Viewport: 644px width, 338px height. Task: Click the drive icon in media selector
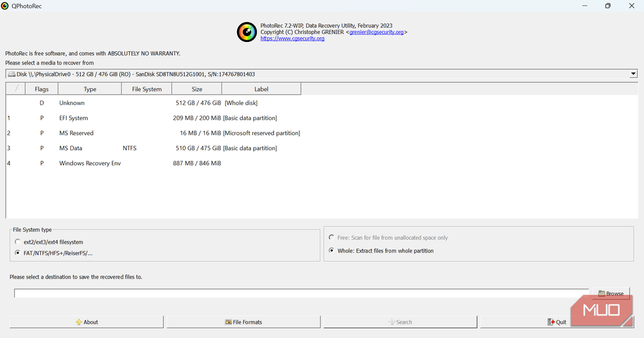(x=11, y=74)
